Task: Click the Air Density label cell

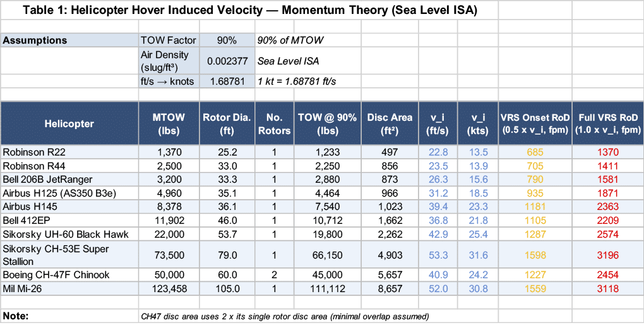Action: tap(170, 61)
